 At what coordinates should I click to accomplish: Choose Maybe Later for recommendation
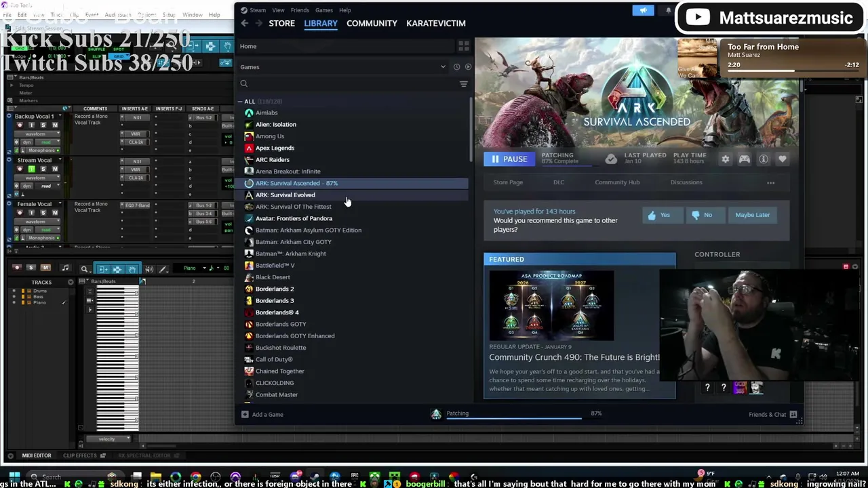tap(753, 215)
